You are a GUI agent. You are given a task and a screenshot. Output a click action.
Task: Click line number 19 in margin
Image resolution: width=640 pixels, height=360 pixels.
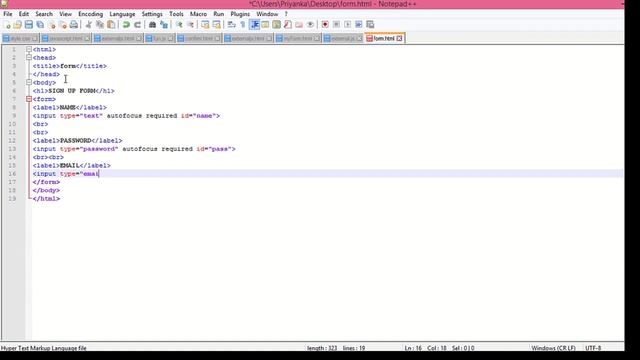[x=12, y=199]
